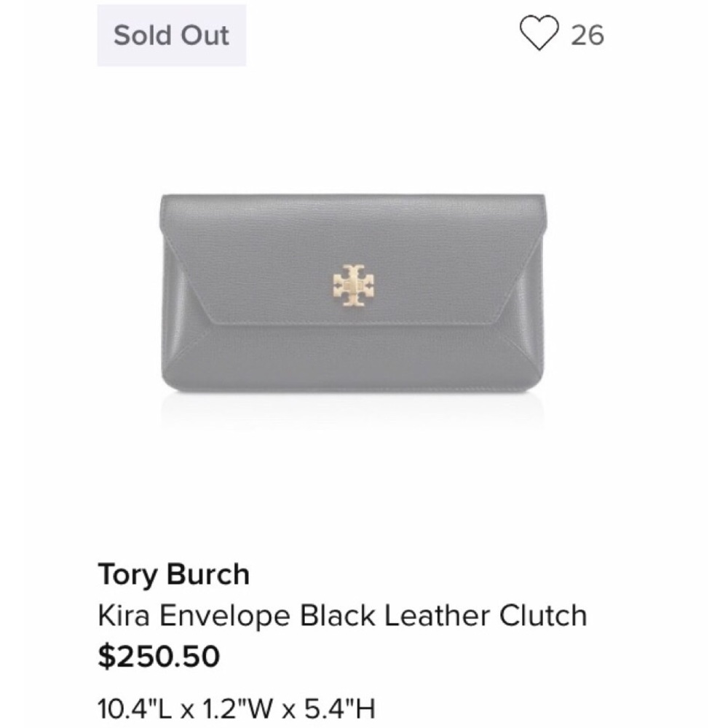Click the word Sold in the badge
This screenshot has height=728, width=728.
138,35
